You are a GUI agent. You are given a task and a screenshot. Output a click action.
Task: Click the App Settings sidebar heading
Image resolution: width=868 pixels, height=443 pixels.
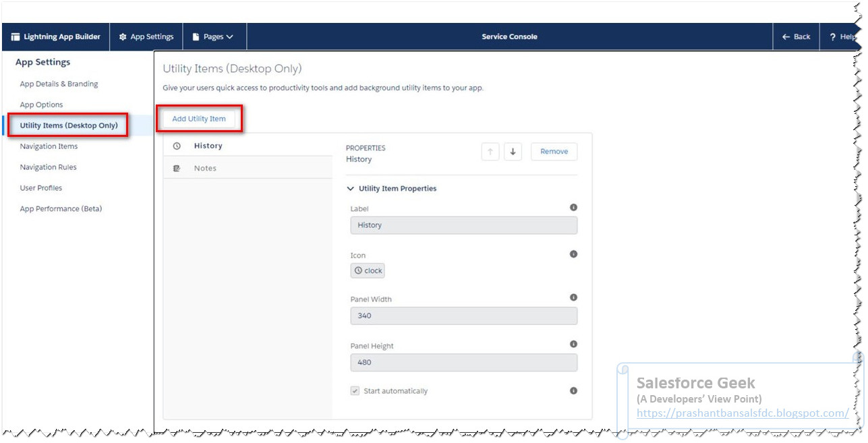pyautogui.click(x=43, y=62)
